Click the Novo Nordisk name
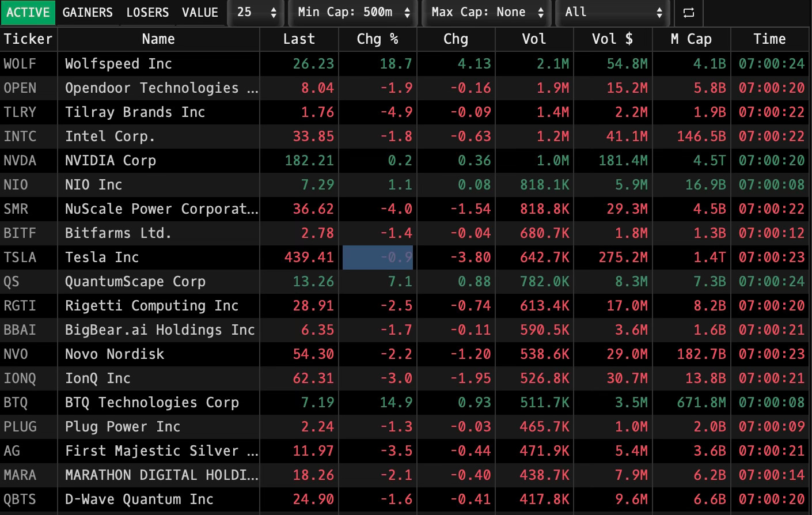The width and height of the screenshot is (812, 515). click(x=115, y=354)
